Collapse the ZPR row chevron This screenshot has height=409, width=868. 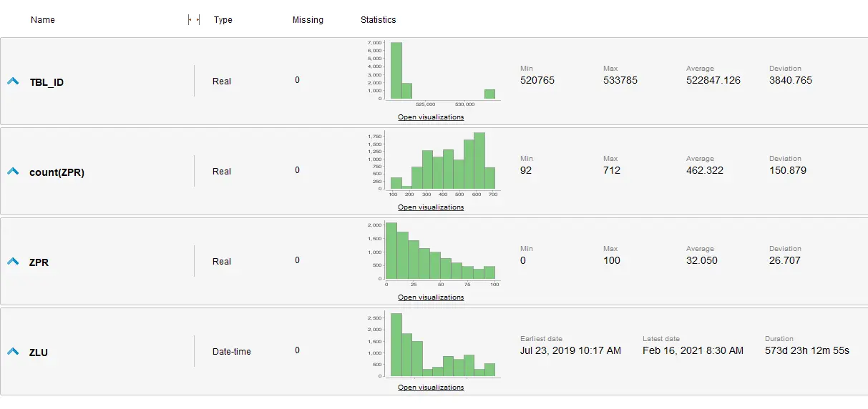tap(12, 262)
